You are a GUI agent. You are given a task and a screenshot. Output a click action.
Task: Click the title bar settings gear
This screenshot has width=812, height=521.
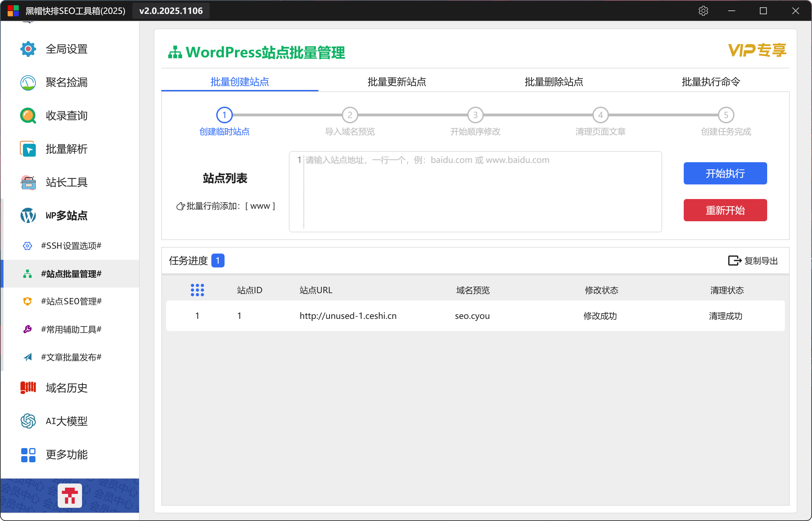703,11
